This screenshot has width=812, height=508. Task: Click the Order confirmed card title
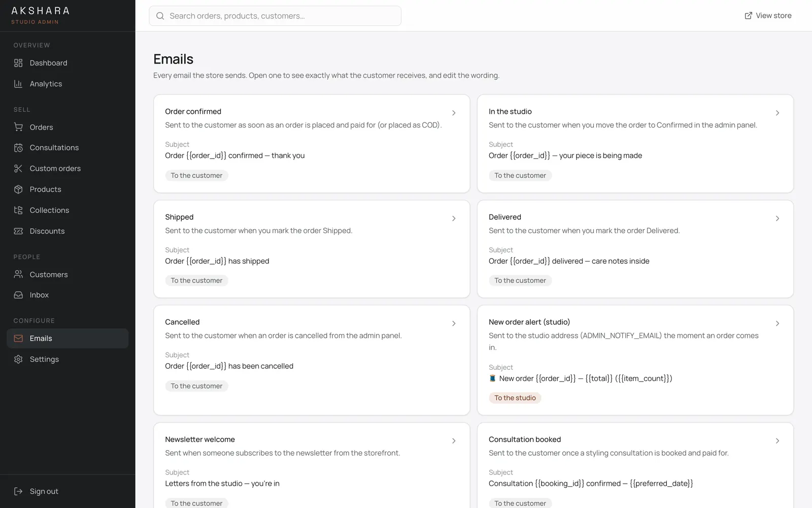(193, 111)
